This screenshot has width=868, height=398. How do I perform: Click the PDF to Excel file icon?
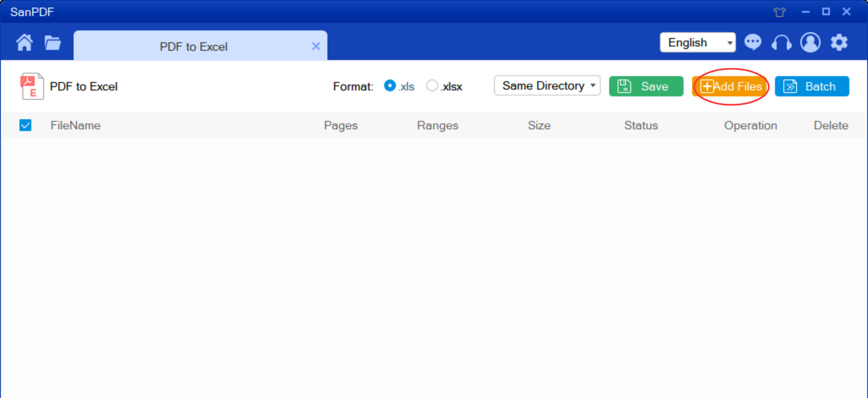[32, 86]
